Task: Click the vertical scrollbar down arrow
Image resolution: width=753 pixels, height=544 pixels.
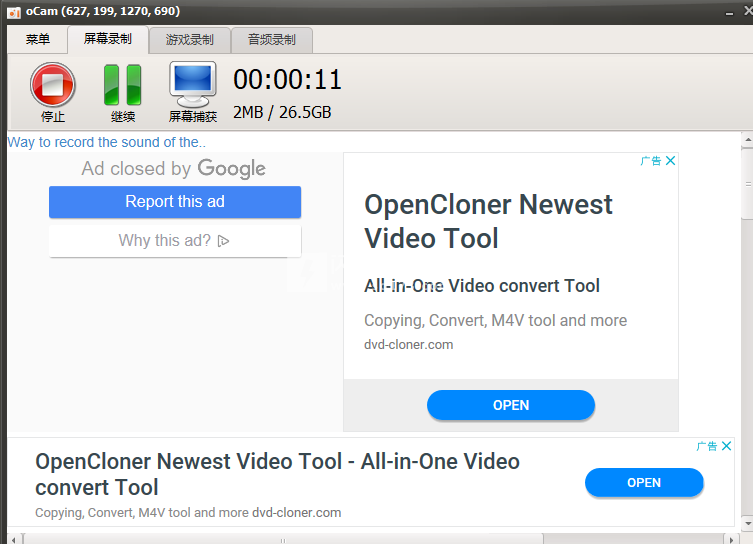Action: (748, 524)
